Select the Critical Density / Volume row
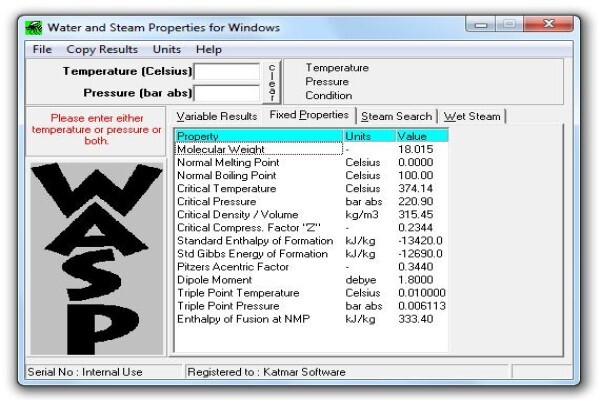This screenshot has height=400, width=600. (311, 214)
